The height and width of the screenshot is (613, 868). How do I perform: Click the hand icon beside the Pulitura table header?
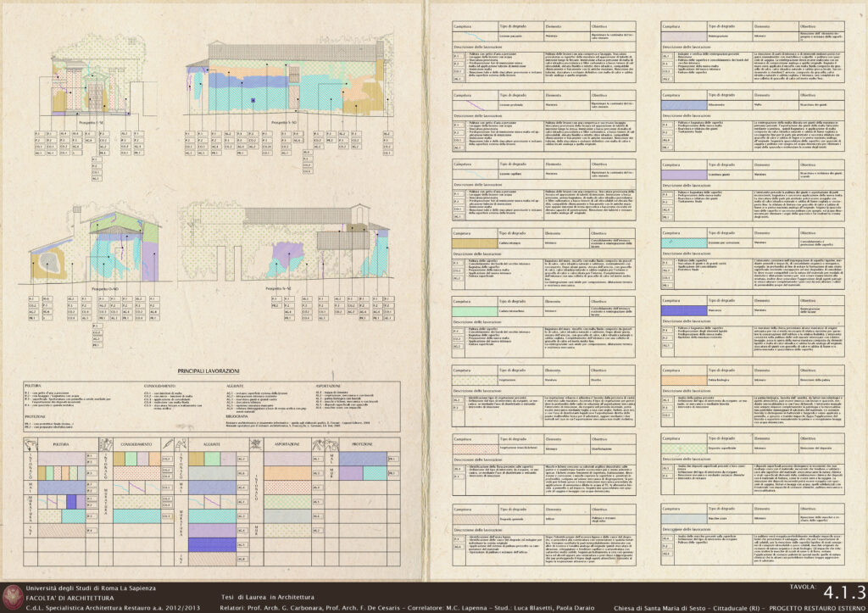click(30, 444)
